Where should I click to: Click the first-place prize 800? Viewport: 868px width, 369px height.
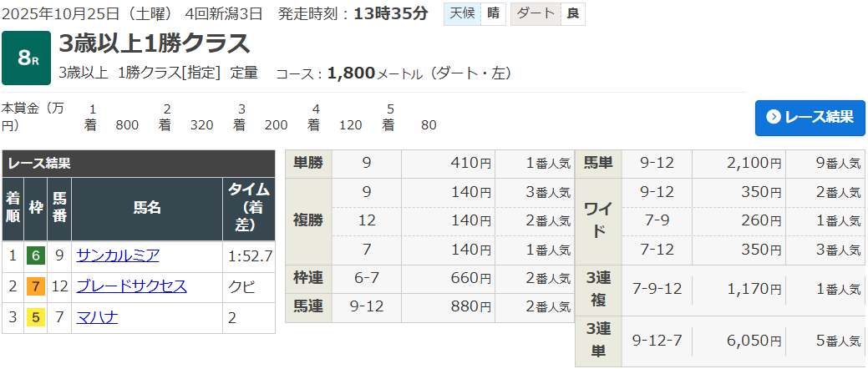coord(127,125)
